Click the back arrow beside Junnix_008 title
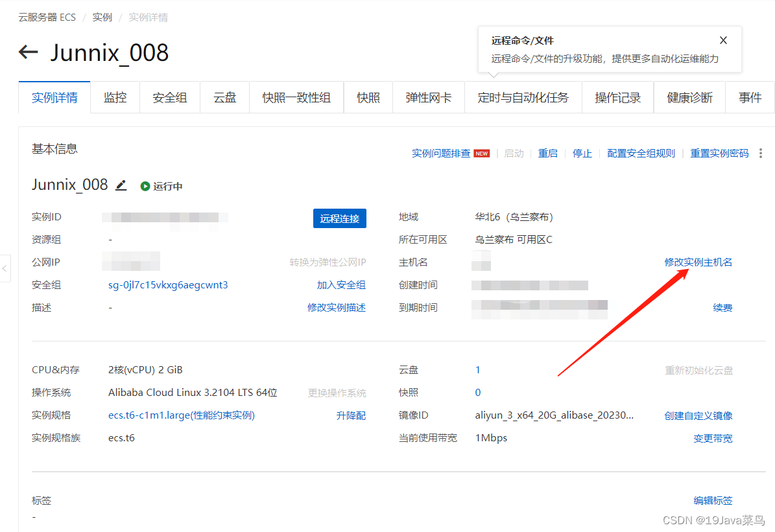 coord(28,52)
